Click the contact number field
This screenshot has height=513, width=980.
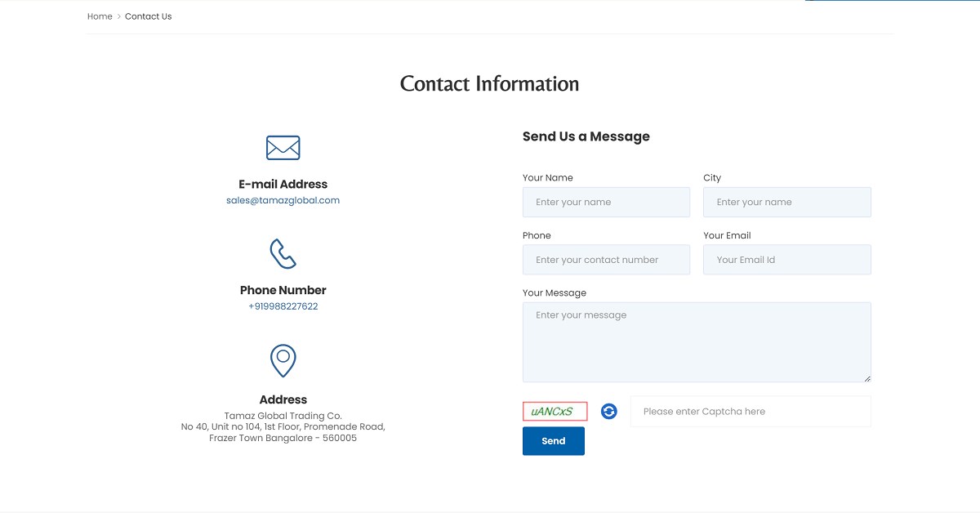pyautogui.click(x=606, y=259)
